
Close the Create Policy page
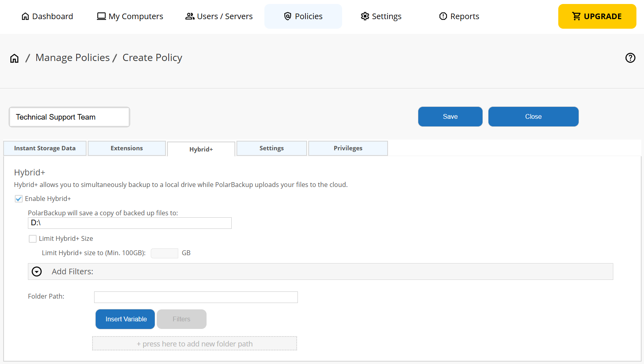tap(534, 116)
